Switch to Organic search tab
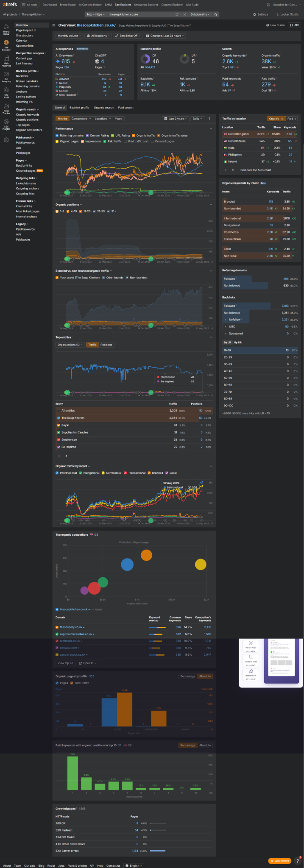This screenshot has width=304, height=868. (103, 108)
